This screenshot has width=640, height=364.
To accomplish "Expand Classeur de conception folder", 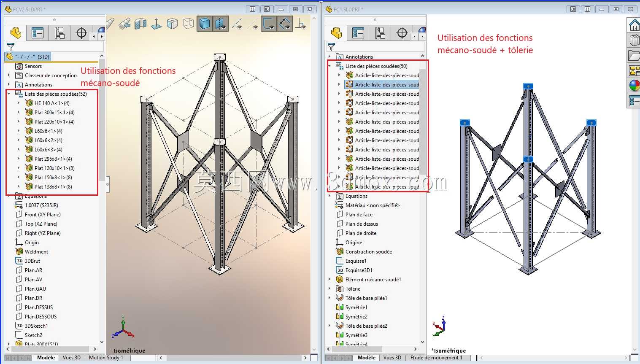I will coord(9,75).
